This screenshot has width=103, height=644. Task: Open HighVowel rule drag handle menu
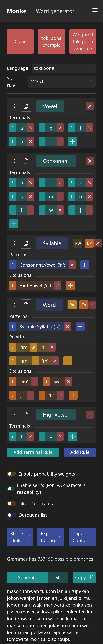(14, 415)
